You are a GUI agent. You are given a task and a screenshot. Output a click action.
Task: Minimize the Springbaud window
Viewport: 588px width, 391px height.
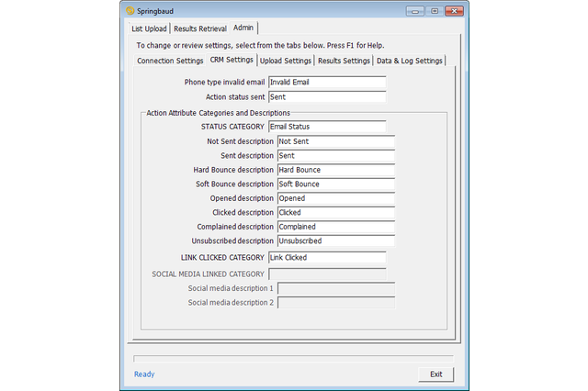(x=413, y=10)
